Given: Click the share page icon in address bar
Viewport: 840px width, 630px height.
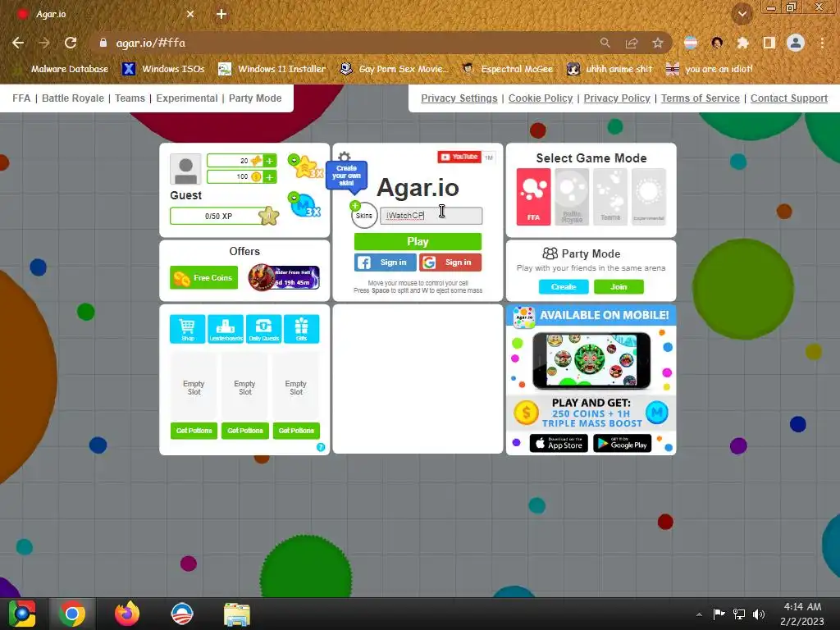Looking at the screenshot, I should point(632,43).
